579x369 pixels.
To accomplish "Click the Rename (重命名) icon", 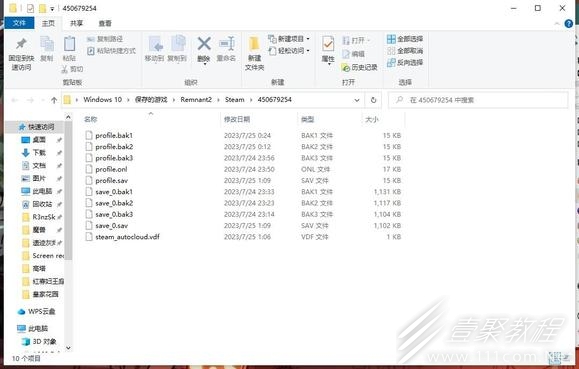I will coord(226,44).
